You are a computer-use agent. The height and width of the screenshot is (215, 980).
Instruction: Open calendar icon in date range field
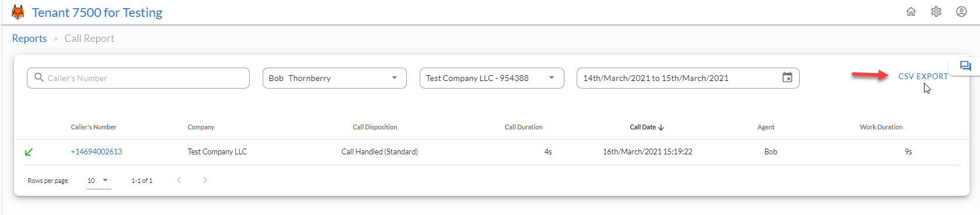787,77
